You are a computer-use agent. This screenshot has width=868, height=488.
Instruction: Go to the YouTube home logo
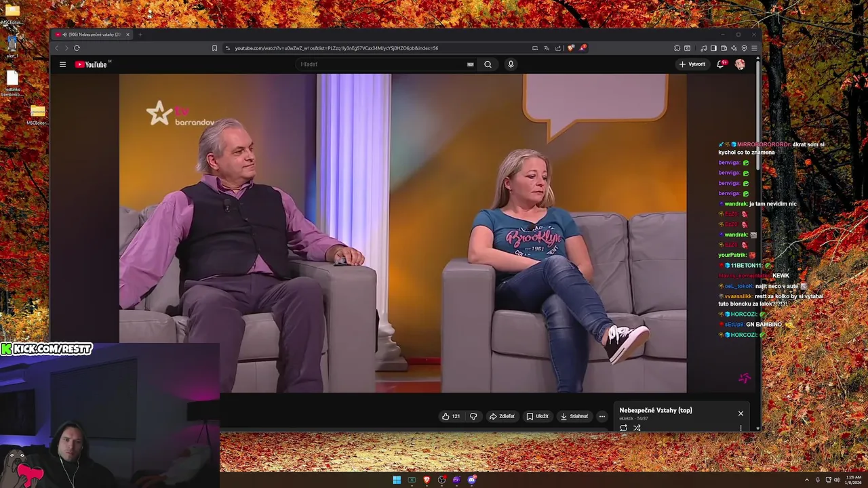(x=91, y=64)
